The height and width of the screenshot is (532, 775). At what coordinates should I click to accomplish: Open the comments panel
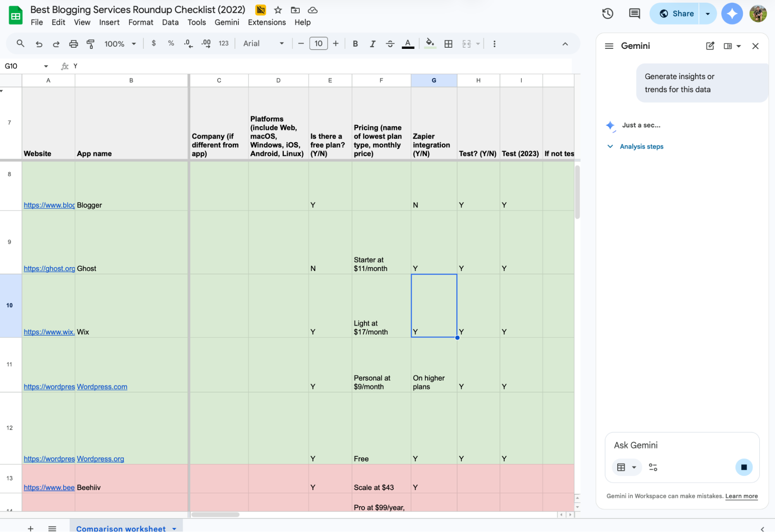click(634, 13)
